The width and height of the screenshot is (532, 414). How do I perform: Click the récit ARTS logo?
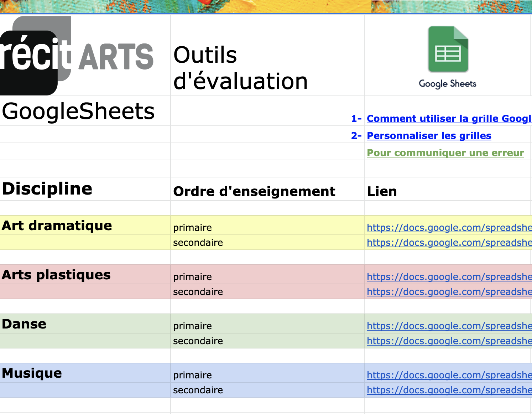click(x=77, y=56)
